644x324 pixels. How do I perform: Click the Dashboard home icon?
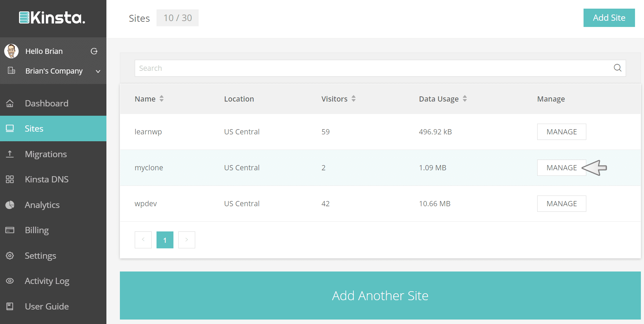pyautogui.click(x=10, y=103)
